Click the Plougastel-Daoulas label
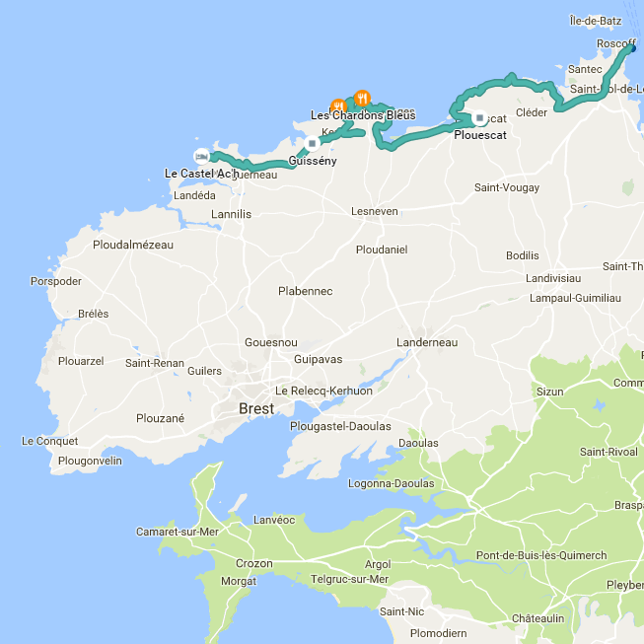The height and width of the screenshot is (644, 644). (x=340, y=426)
